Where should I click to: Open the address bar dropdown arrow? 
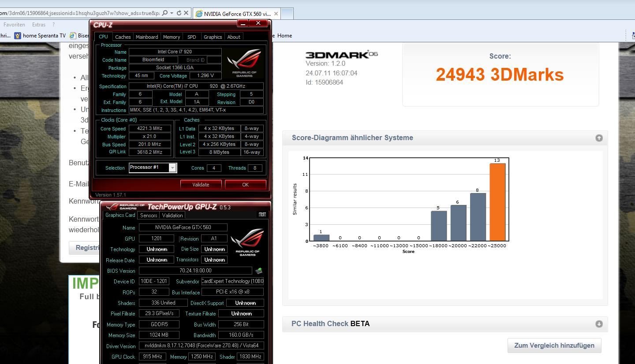(172, 13)
